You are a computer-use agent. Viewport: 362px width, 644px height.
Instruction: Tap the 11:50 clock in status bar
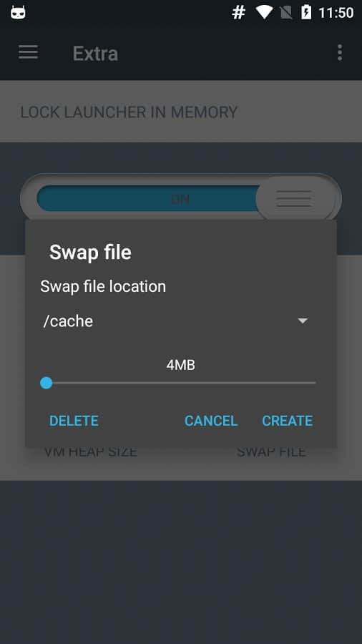tap(336, 13)
